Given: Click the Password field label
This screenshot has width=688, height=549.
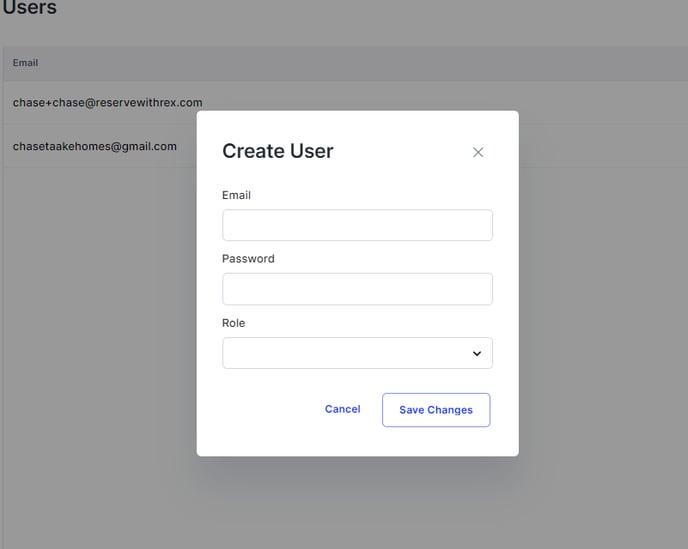Looking at the screenshot, I should (x=248, y=258).
